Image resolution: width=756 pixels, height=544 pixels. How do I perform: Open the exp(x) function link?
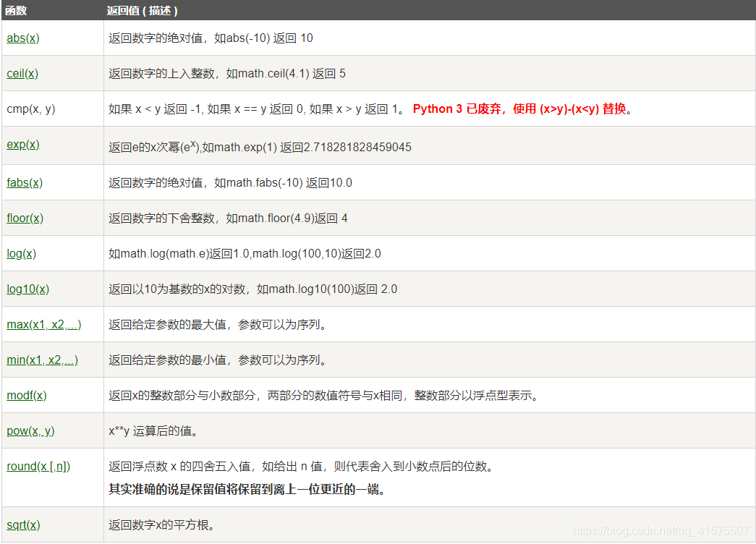[22, 145]
